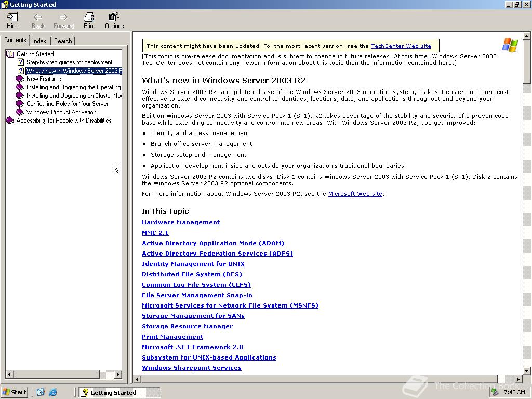Open Microsoft .NET Framework 2.0 link

tap(192, 347)
